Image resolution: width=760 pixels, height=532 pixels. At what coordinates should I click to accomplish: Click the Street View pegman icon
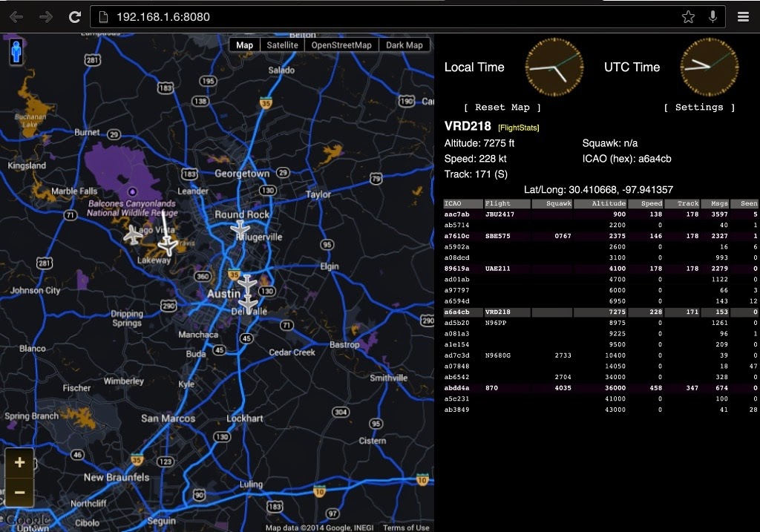click(16, 51)
